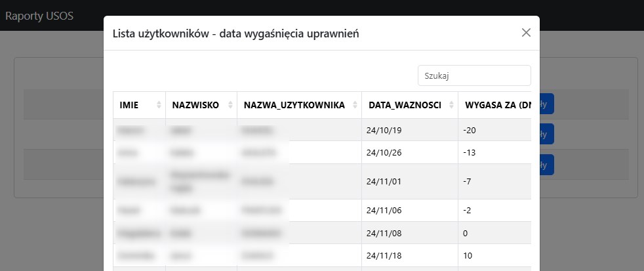Close the user list dialog

tap(526, 33)
